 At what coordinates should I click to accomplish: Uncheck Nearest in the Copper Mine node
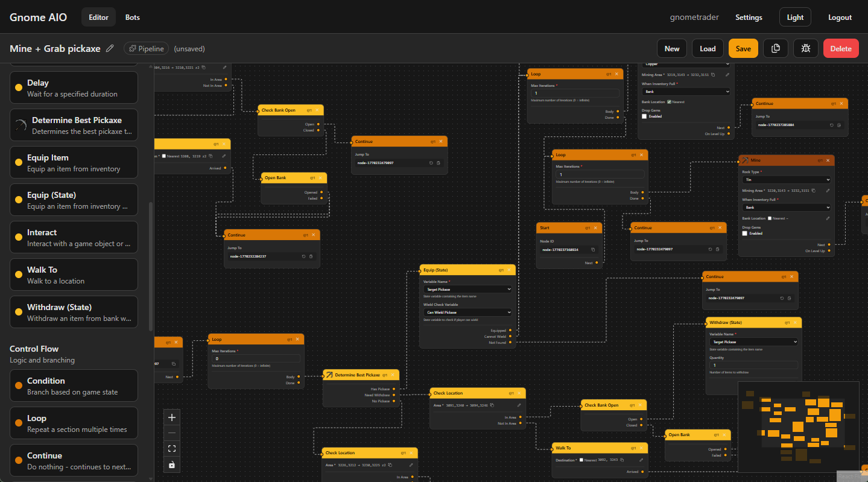[x=669, y=102]
